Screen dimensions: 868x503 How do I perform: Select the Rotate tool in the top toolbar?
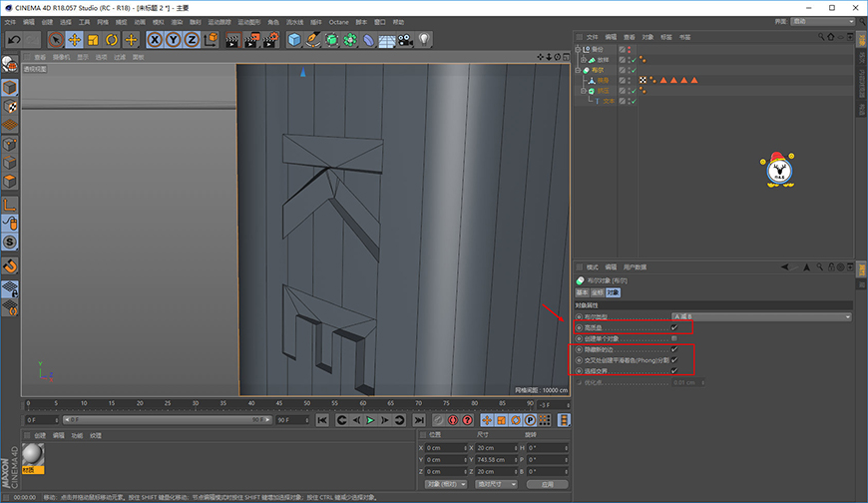(x=112, y=40)
